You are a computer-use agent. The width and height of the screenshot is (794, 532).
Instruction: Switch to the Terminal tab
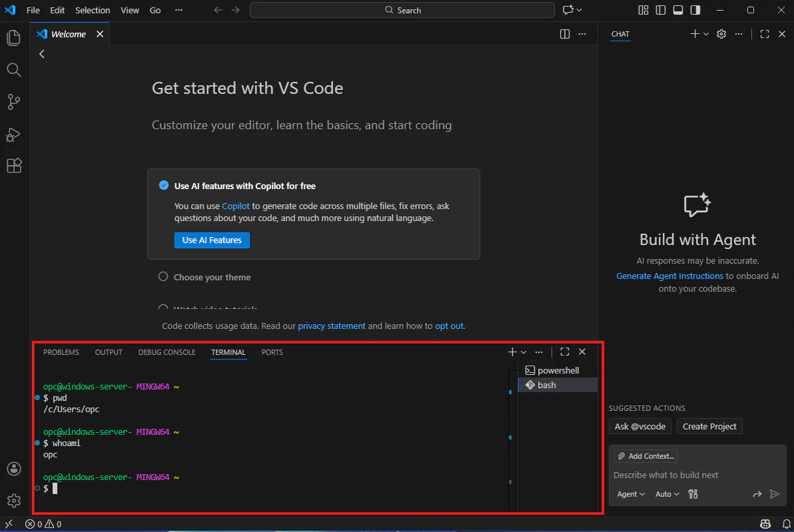228,352
